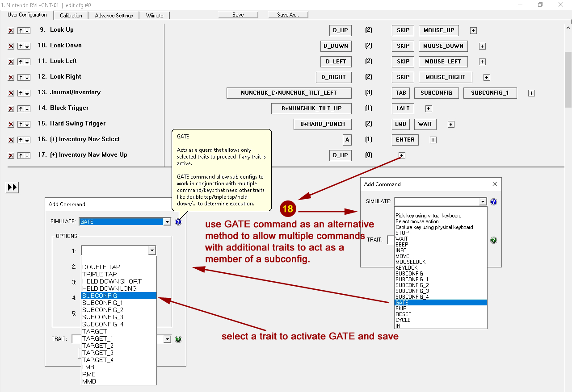Expand option 1 dropdown arrow
The height and width of the screenshot is (392, 572).
pyautogui.click(x=152, y=251)
